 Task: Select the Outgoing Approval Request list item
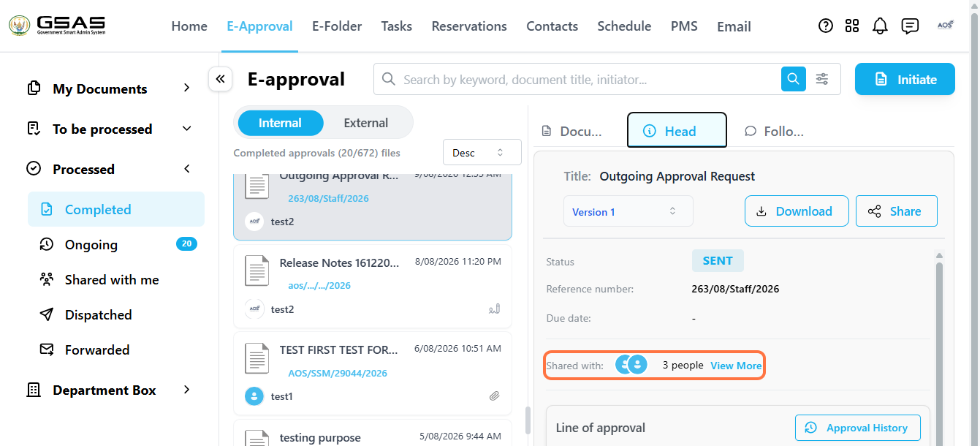373,207
